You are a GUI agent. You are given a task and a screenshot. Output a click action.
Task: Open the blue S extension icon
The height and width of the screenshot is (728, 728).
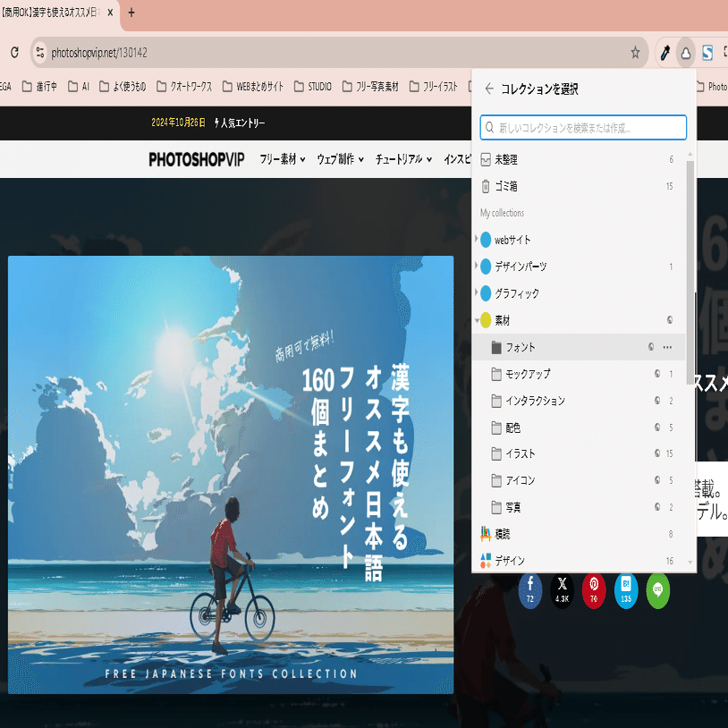[x=707, y=53]
